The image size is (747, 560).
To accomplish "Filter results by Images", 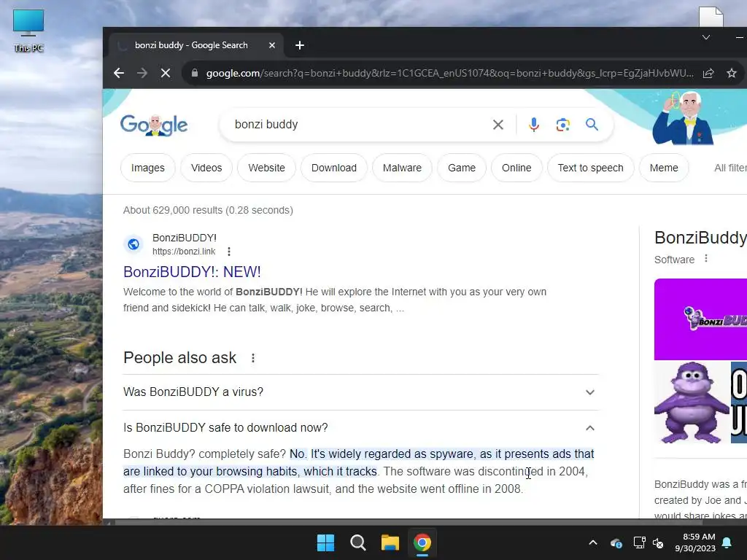I will (147, 168).
